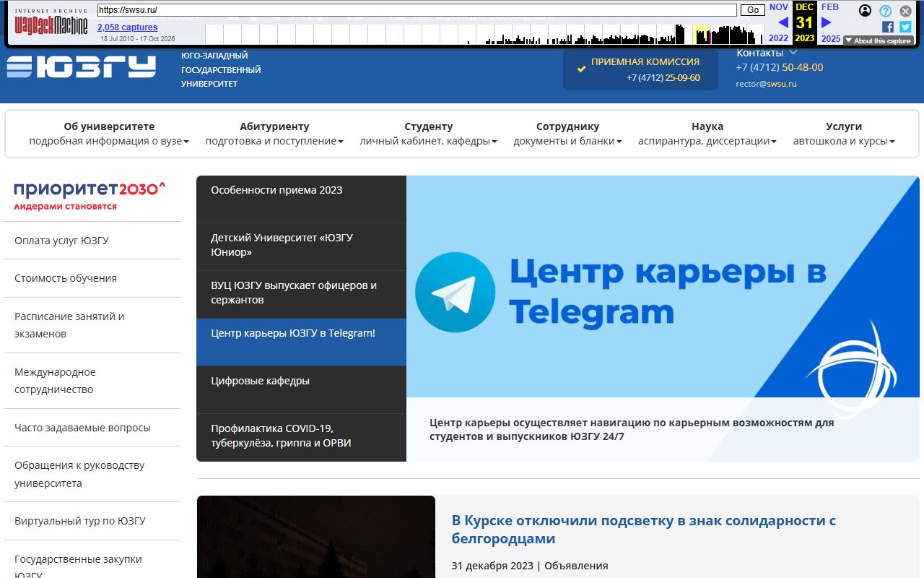Open the Об университете menu
Screen dimensions: 924x578
(109, 134)
